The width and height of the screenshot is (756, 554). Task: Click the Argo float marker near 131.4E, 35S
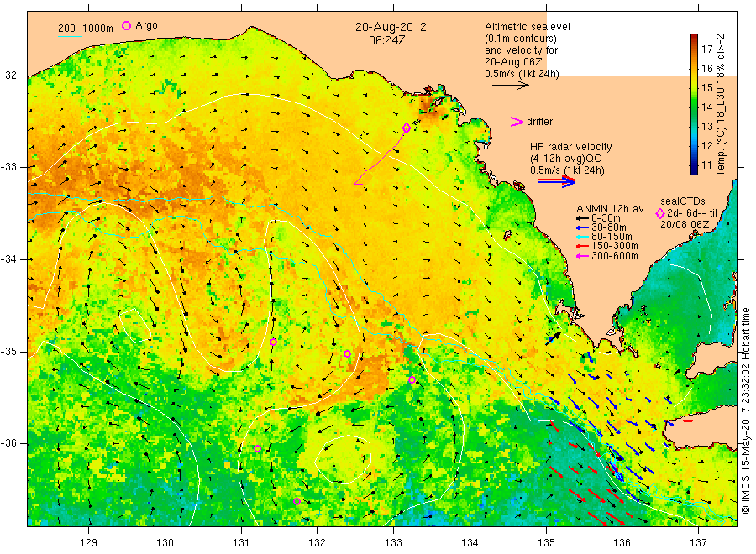pos(273,342)
